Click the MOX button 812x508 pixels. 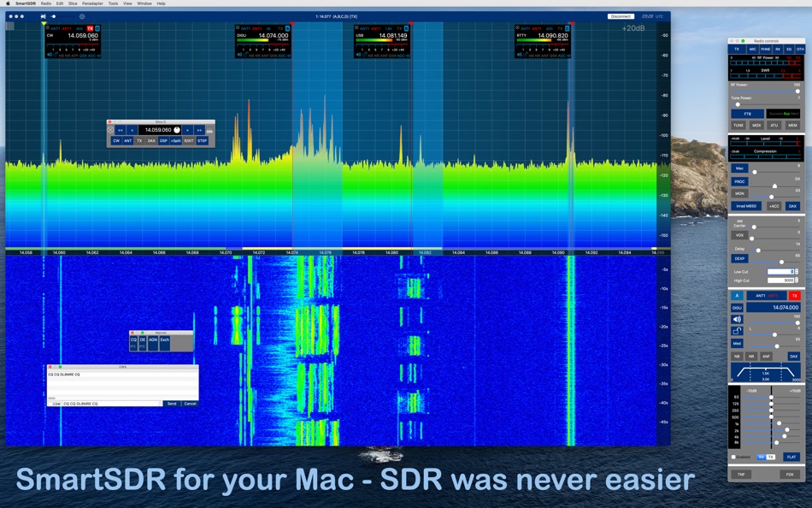(756, 126)
